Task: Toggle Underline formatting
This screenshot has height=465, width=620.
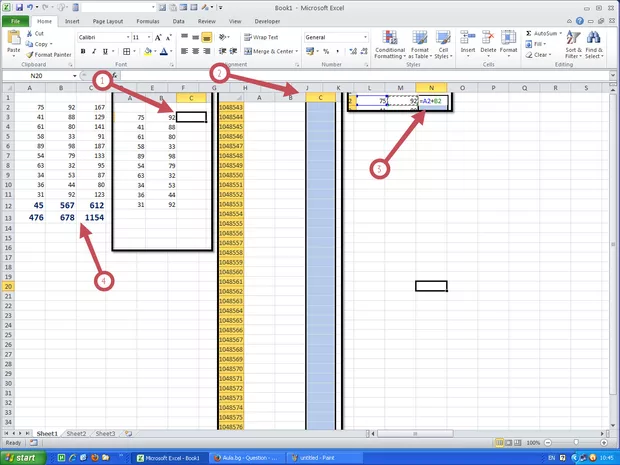Action: click(105, 51)
